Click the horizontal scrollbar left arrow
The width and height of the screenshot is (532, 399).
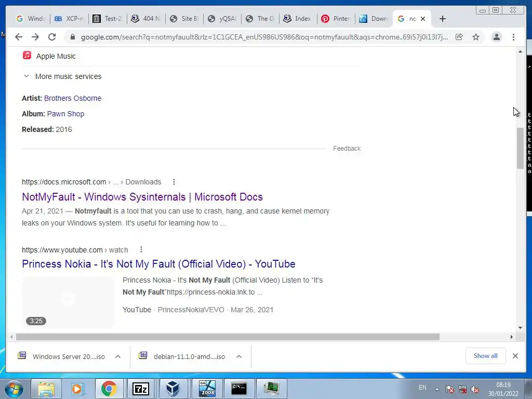click(11, 337)
